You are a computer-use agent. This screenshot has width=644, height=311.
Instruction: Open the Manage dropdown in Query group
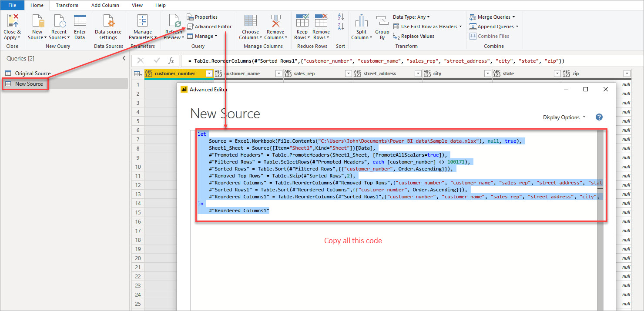pos(202,36)
